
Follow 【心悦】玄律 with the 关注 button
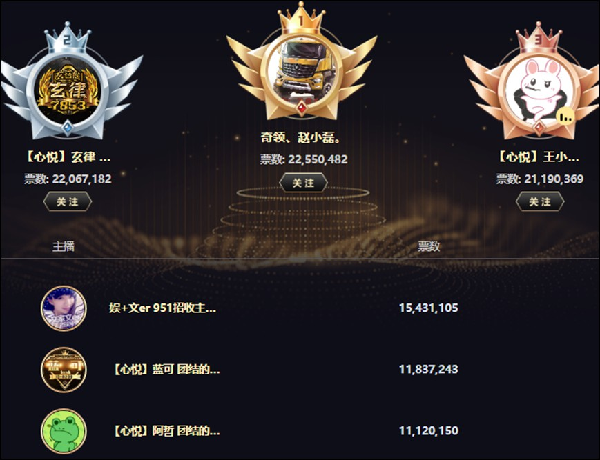tap(67, 202)
